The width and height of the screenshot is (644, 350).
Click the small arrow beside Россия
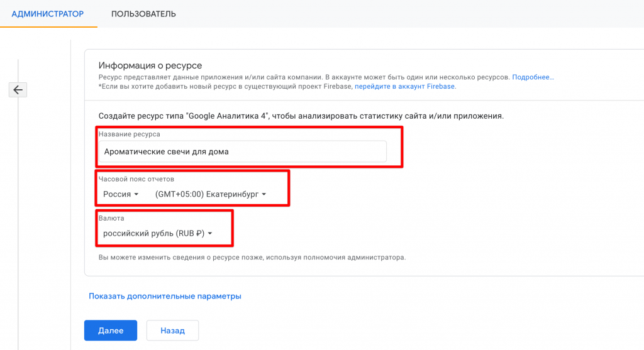point(137,195)
